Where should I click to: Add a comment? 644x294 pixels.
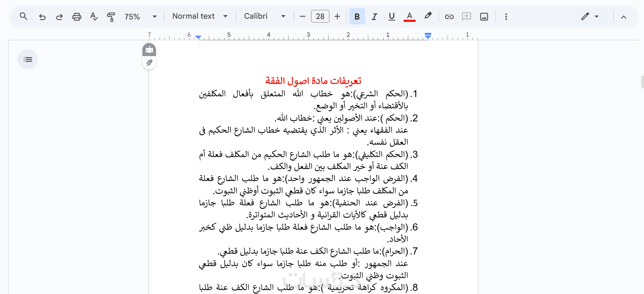coord(467,17)
